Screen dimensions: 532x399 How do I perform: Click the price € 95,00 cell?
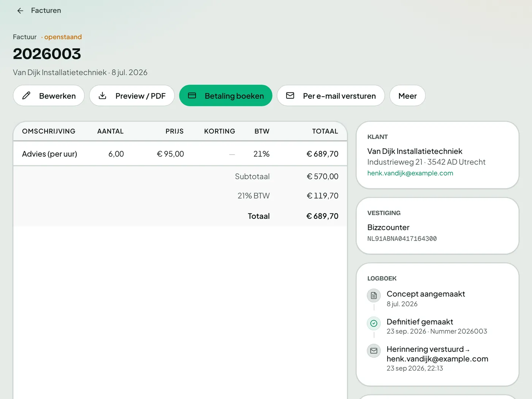[x=170, y=154]
